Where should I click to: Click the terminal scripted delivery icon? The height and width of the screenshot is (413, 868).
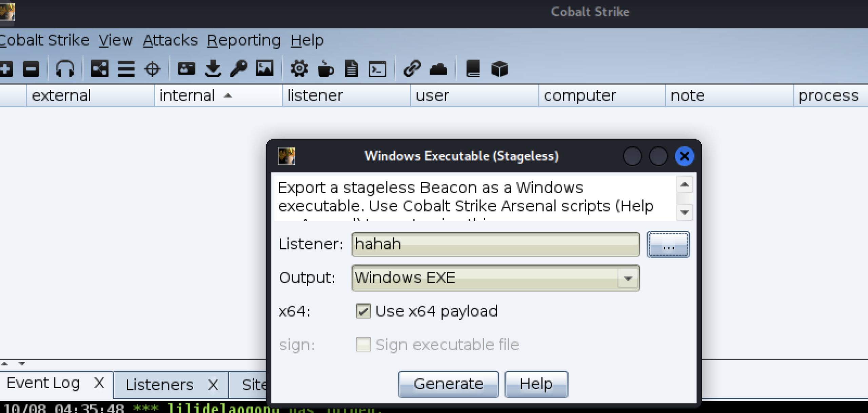click(378, 69)
